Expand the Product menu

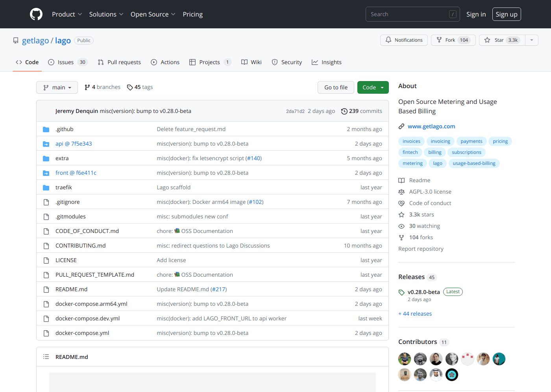(x=67, y=14)
